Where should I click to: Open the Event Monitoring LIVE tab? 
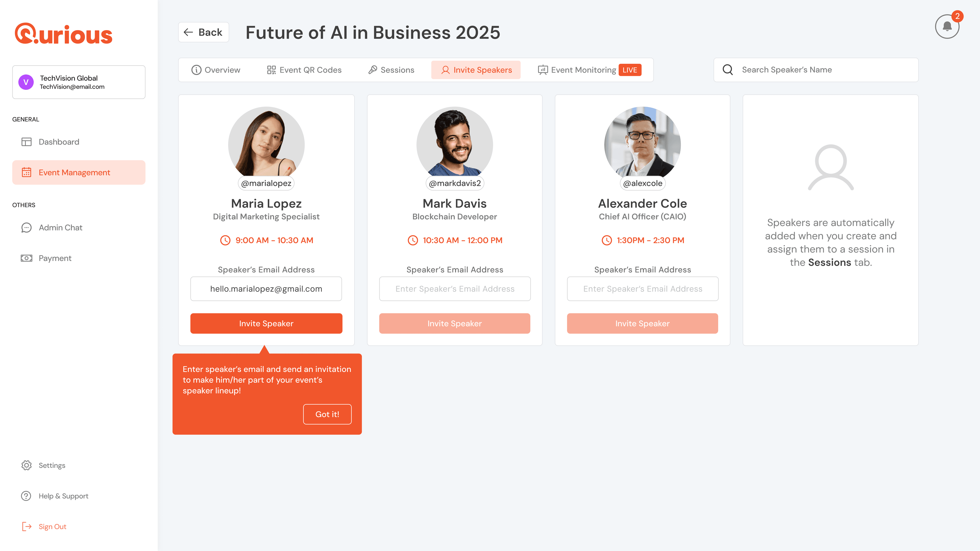pos(590,70)
